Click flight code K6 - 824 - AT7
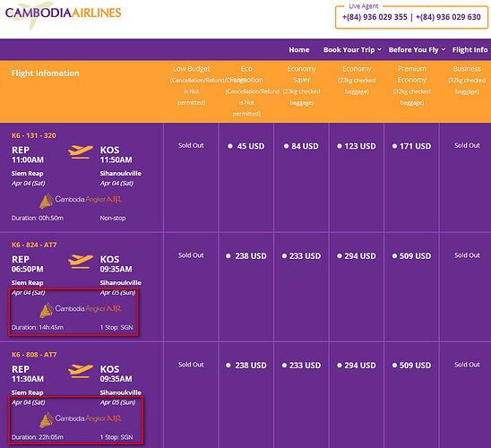 click(x=34, y=245)
